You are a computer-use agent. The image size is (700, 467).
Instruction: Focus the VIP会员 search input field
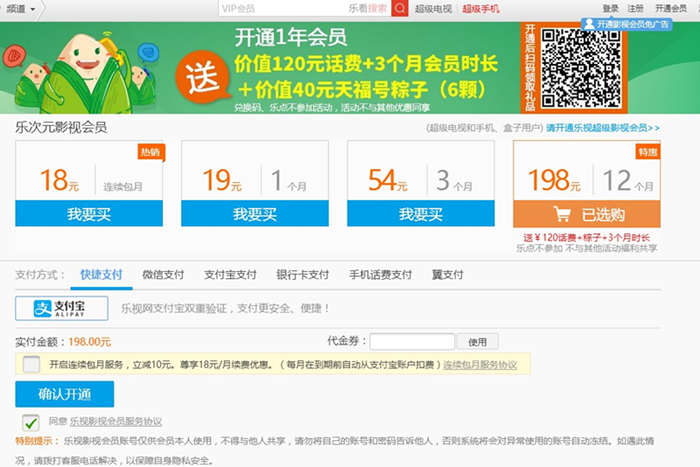[x=304, y=8]
